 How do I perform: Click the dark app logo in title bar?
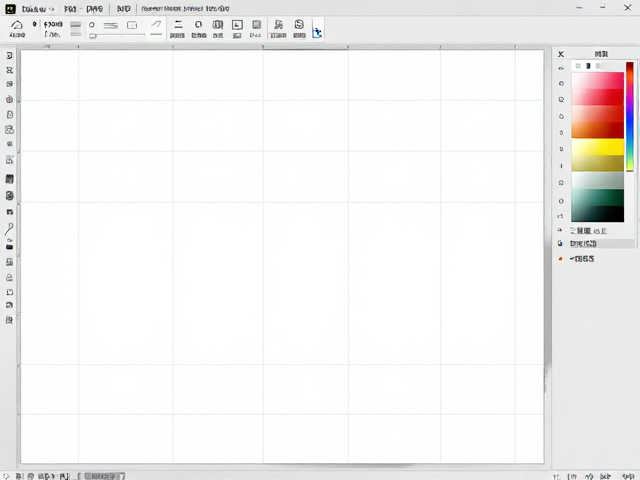click(10, 9)
